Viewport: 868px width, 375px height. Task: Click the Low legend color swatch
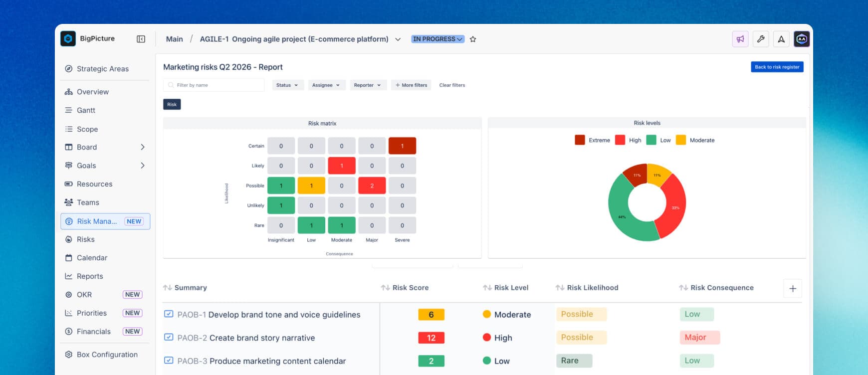pos(651,140)
